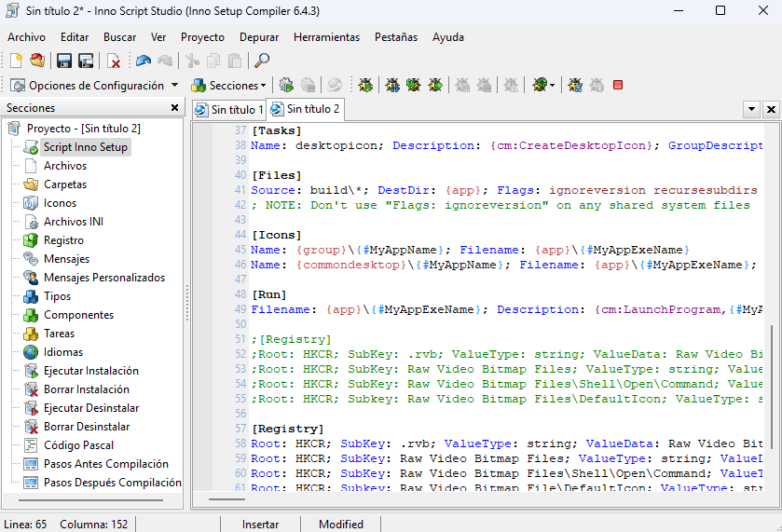This screenshot has width=782, height=532.
Task: Switch to the Sin título 1 tab
Action: pos(229,109)
